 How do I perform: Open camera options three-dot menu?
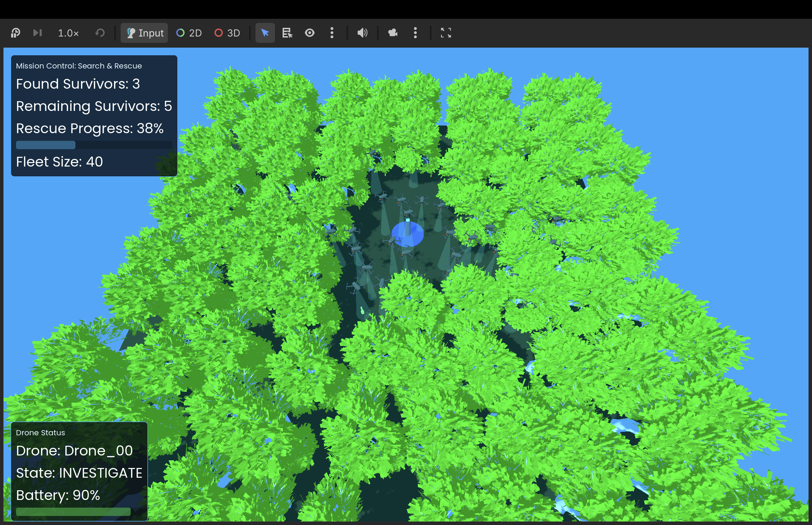click(415, 33)
